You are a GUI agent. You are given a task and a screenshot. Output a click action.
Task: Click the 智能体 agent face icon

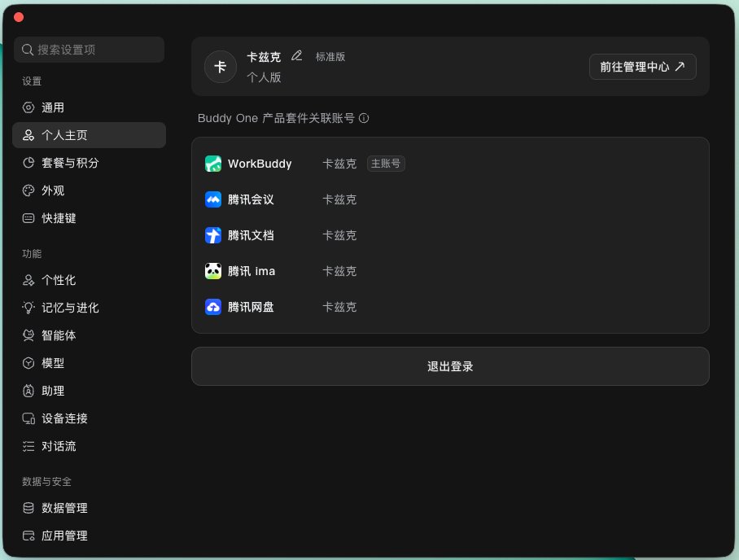tap(28, 335)
